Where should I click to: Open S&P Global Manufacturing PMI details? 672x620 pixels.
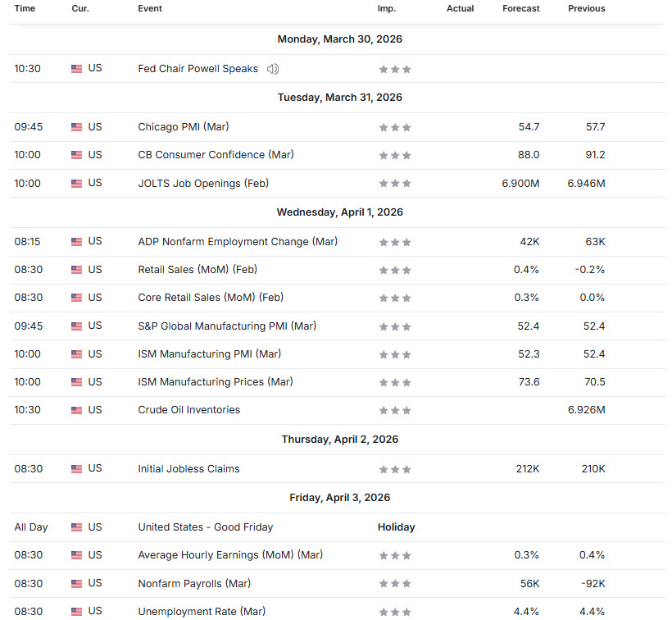click(x=227, y=326)
